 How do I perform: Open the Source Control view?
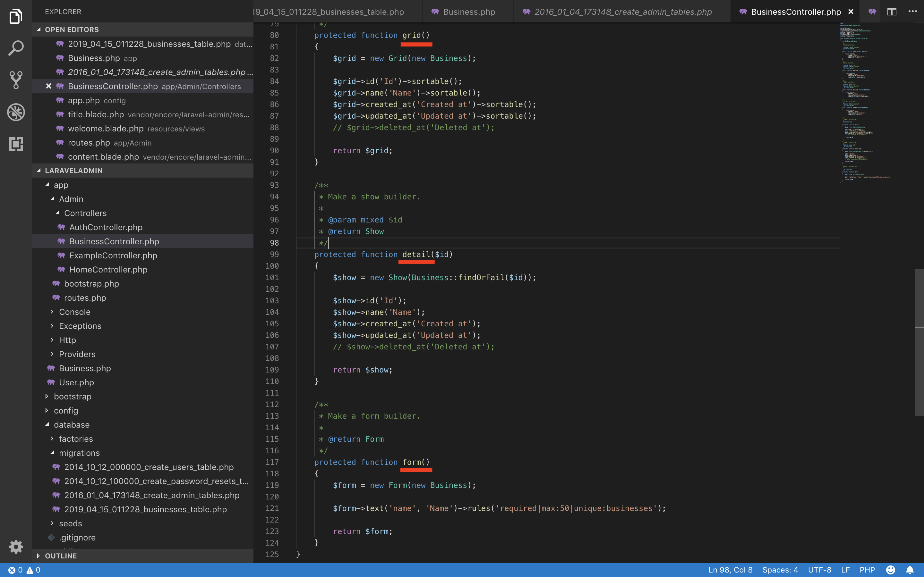coord(16,80)
